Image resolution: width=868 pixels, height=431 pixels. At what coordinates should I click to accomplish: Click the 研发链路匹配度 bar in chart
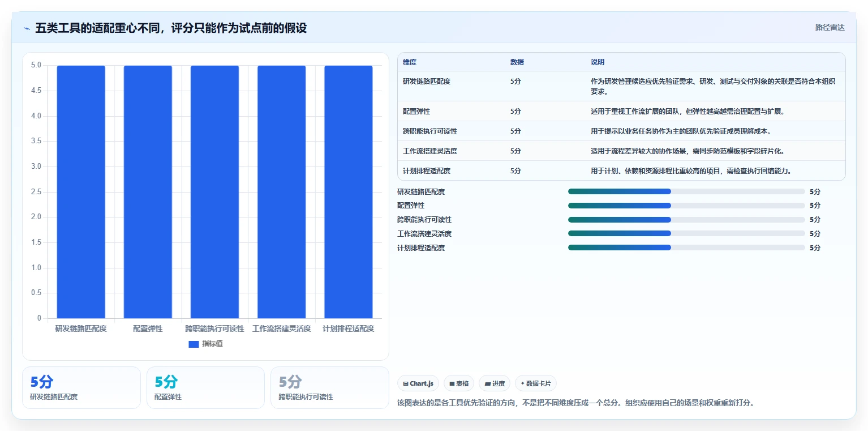(x=81, y=192)
